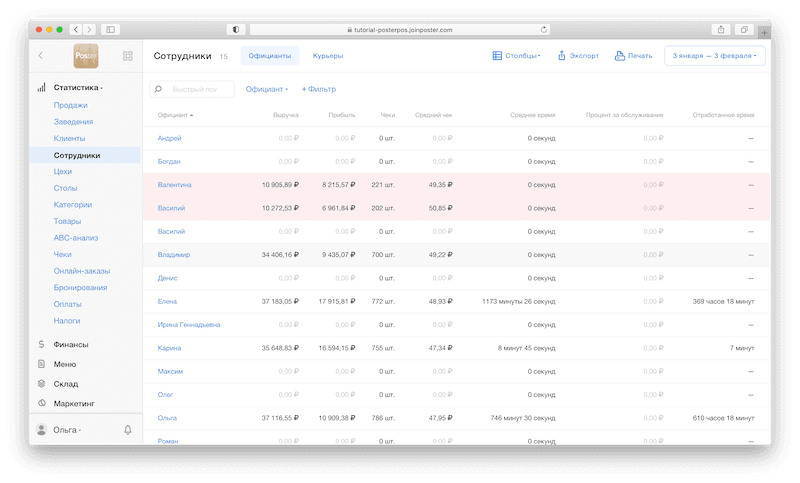The image size is (800, 483).
Task: Open notifications bell icon
Action: (128, 429)
